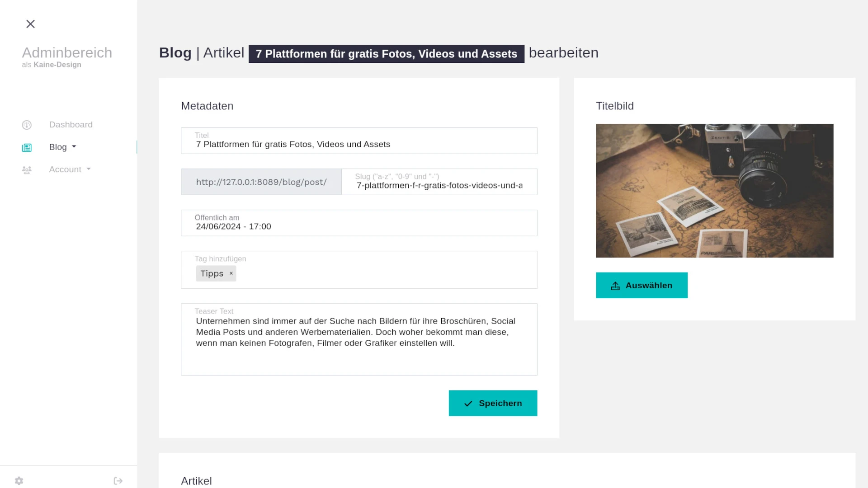
Task: Click into the Titel input field
Action: point(359,141)
